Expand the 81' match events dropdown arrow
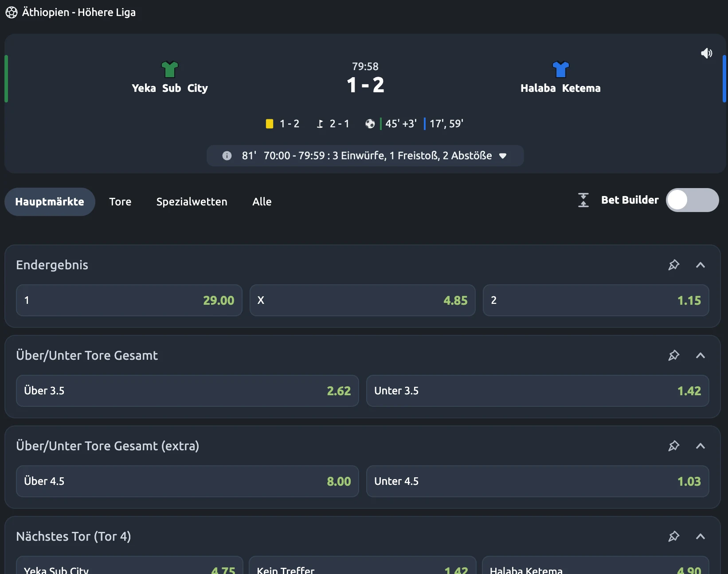Image resolution: width=728 pixels, height=574 pixels. [503, 156]
